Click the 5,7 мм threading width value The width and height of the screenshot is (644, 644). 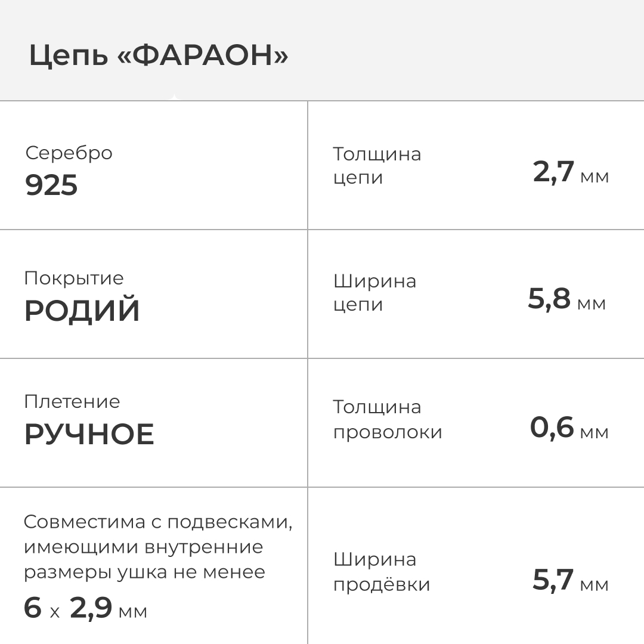pyautogui.click(x=570, y=581)
